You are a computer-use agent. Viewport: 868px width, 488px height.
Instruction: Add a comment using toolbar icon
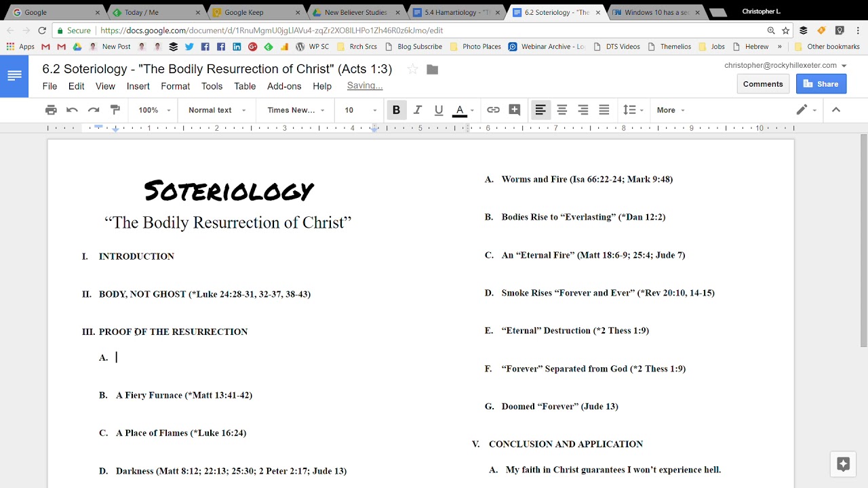(515, 110)
